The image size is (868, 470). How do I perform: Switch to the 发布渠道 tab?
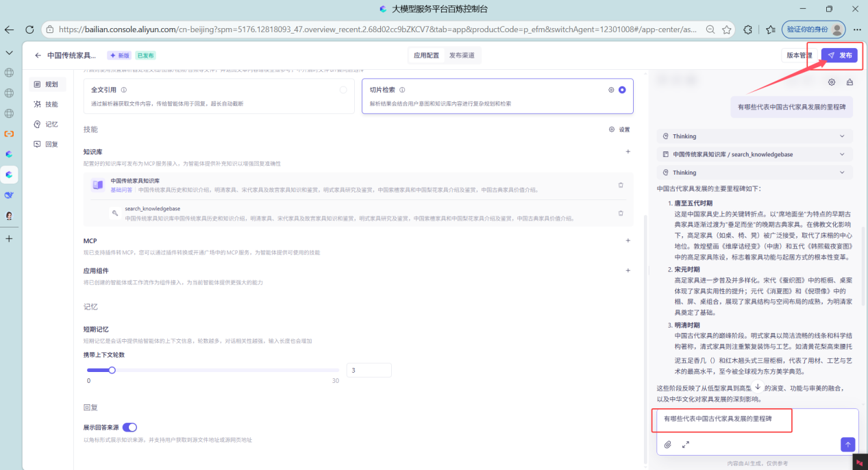coord(461,55)
